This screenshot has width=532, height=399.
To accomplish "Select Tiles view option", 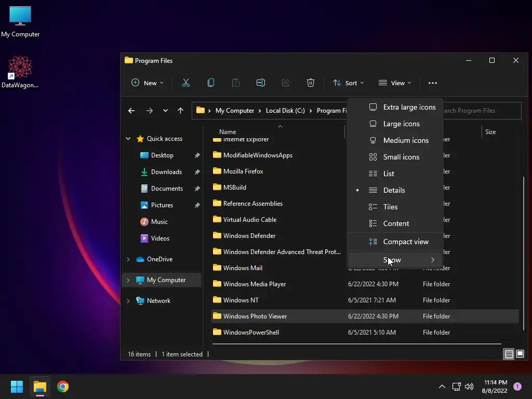I will tap(395, 207).
